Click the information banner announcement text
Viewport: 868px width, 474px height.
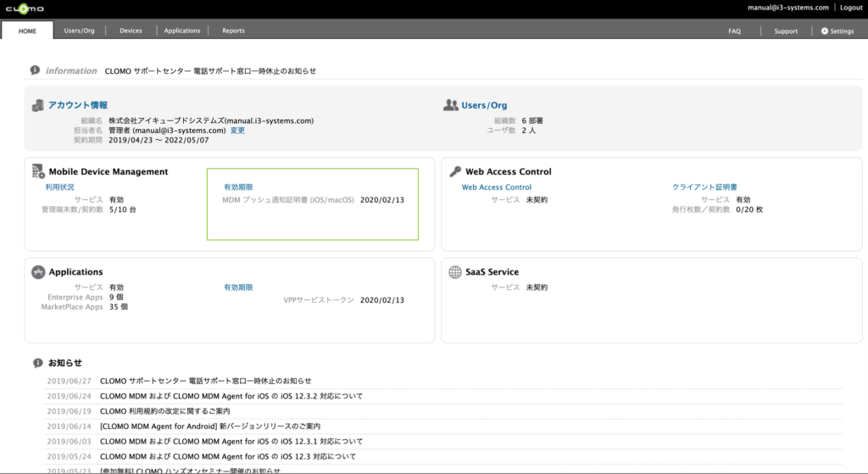coord(210,71)
